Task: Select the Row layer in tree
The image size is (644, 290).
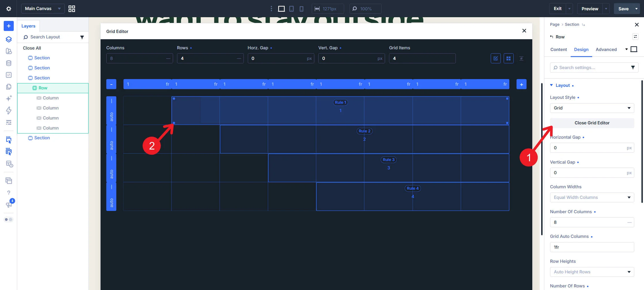Action: coord(53,88)
